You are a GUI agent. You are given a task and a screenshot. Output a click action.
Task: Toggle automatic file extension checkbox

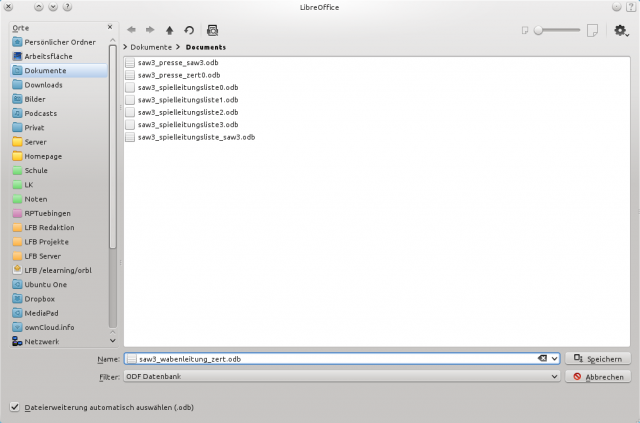[x=14, y=407]
